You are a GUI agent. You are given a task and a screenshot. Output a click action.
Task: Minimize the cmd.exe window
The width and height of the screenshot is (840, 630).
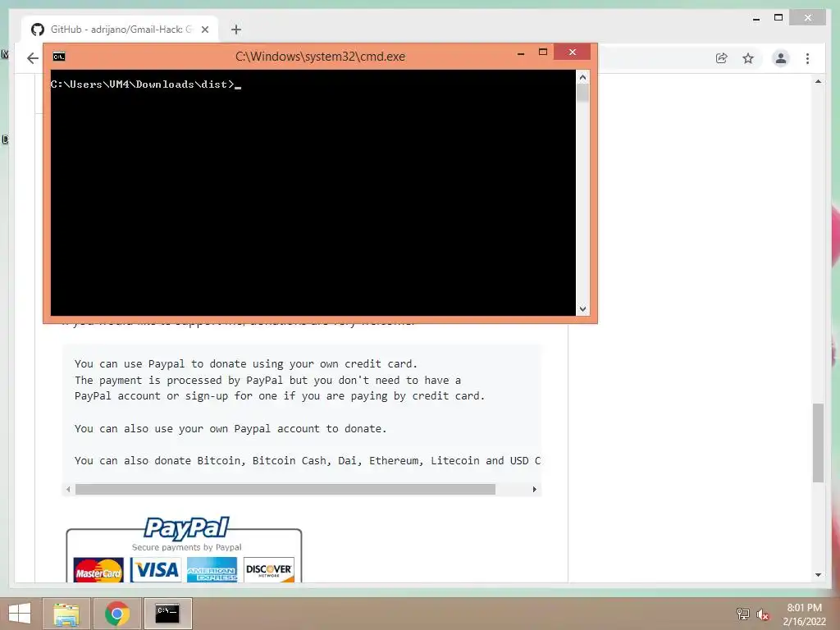coord(521,53)
